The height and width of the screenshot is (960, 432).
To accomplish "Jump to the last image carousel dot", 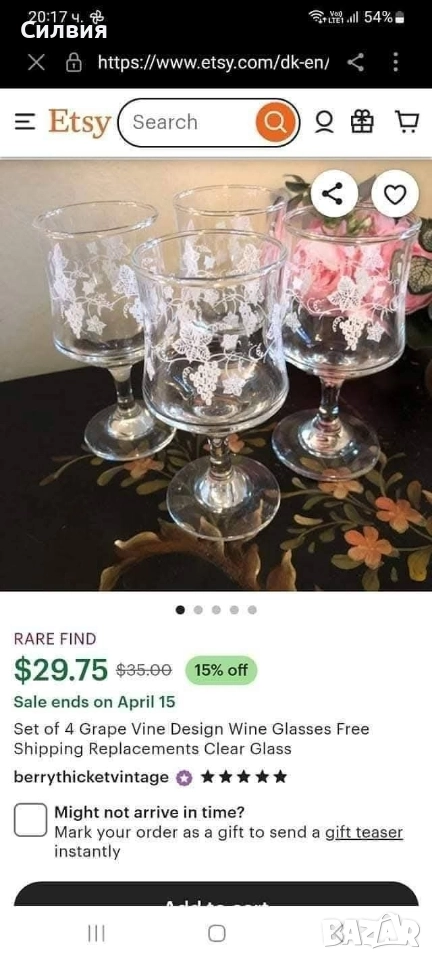I will [252, 610].
